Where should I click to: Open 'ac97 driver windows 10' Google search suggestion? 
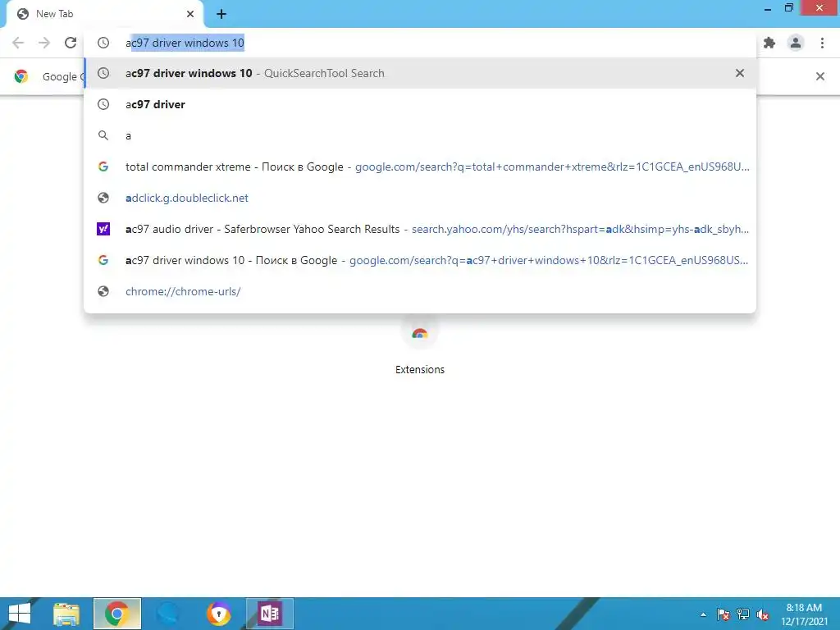click(420, 260)
